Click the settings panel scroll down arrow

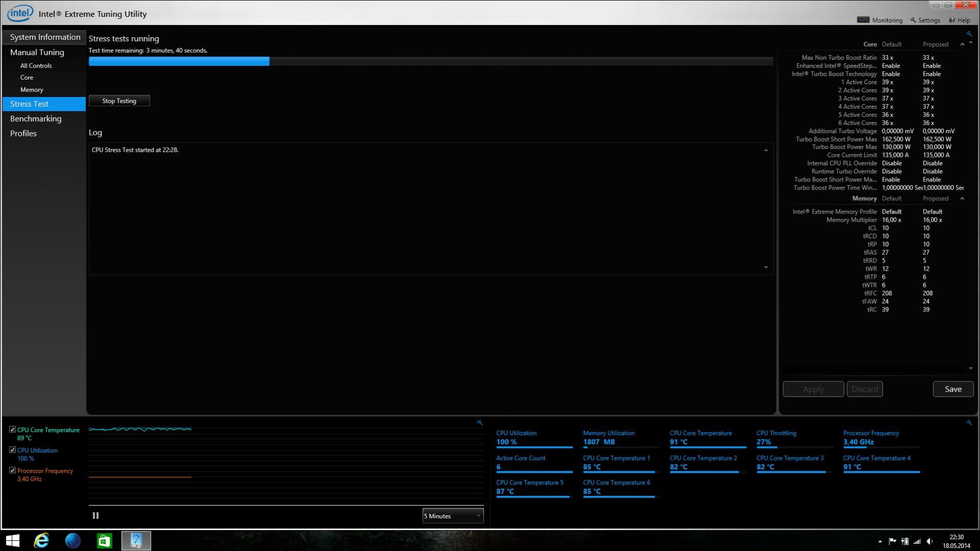tap(971, 368)
